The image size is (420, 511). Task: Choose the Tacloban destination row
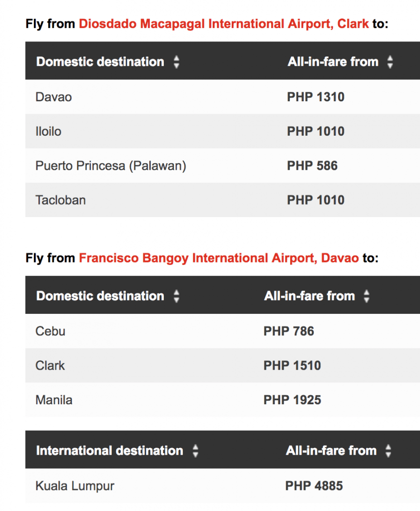click(60, 200)
